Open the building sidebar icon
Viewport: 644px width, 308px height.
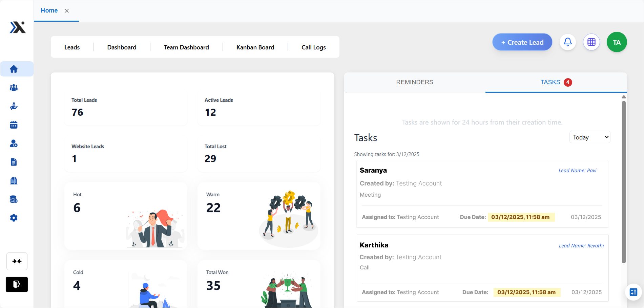tap(14, 181)
